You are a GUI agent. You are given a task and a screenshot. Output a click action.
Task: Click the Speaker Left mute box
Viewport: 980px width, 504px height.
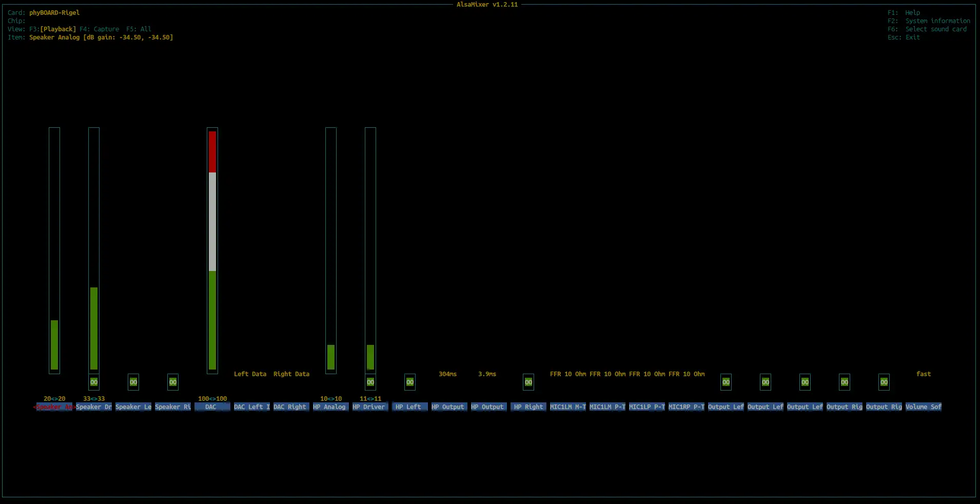[133, 382]
